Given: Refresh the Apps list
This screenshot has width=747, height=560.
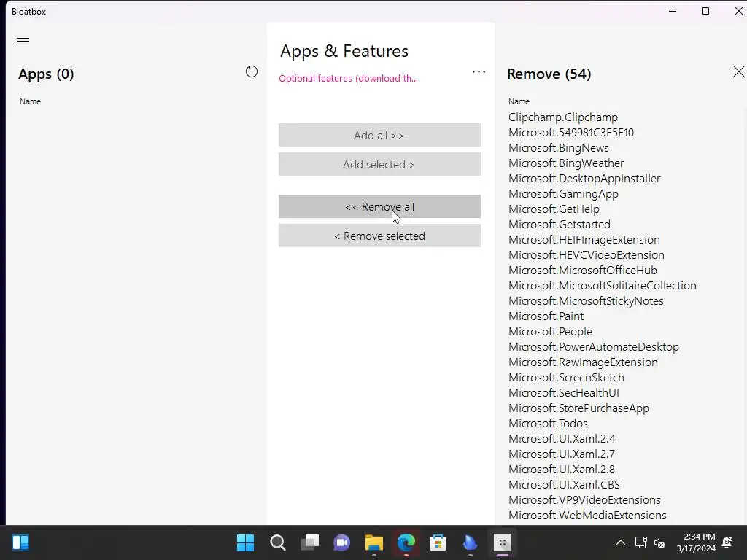Looking at the screenshot, I should [x=252, y=71].
